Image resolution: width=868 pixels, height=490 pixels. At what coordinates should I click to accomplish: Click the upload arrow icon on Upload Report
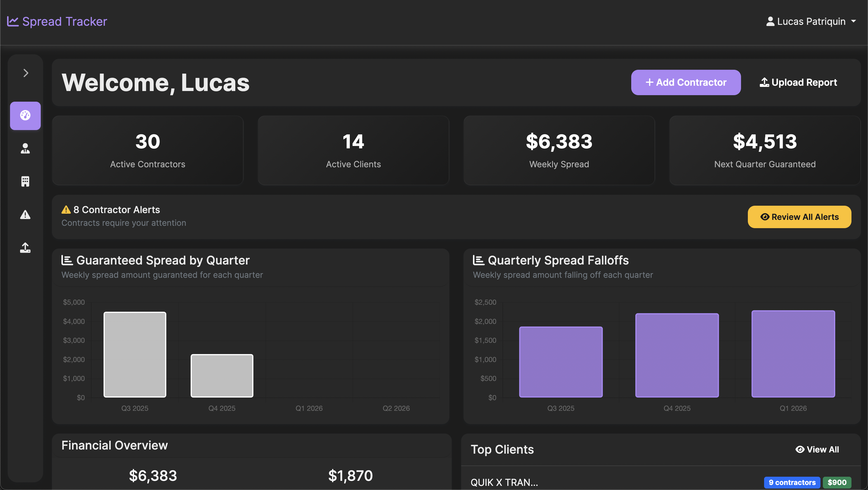click(x=764, y=82)
